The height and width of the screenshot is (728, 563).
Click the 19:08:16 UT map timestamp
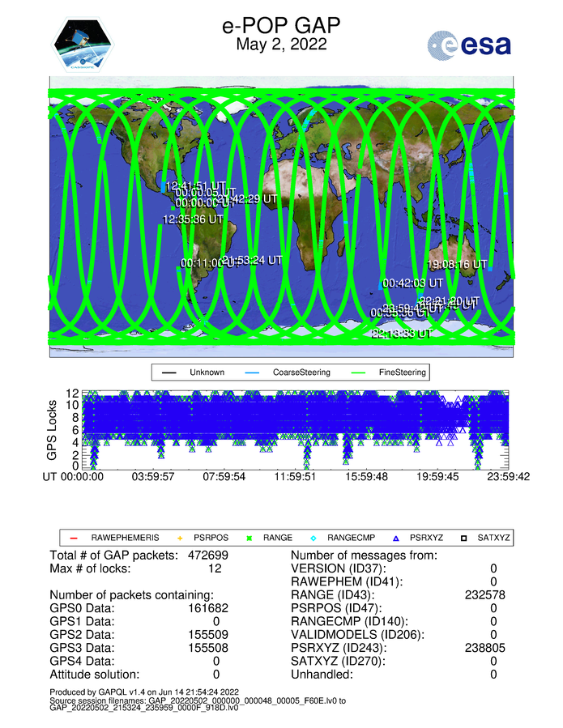458,264
